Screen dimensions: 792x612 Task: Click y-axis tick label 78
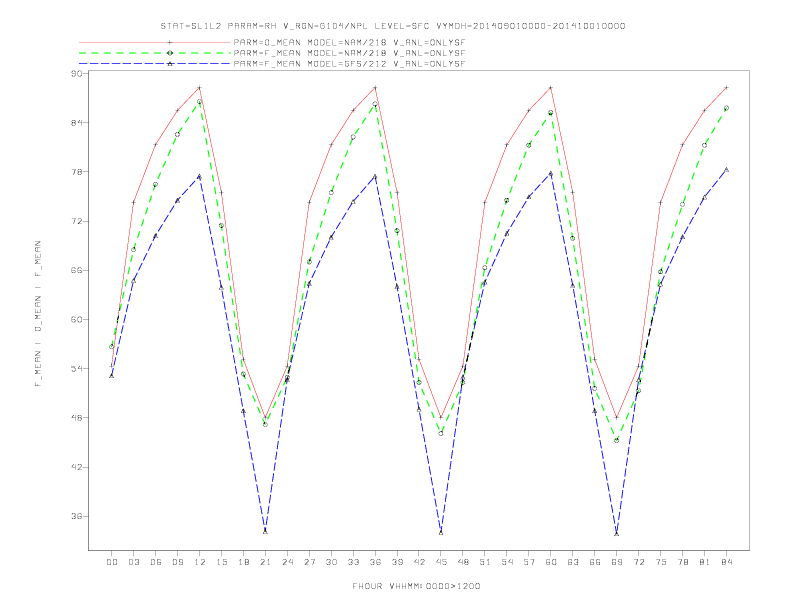pos(77,172)
